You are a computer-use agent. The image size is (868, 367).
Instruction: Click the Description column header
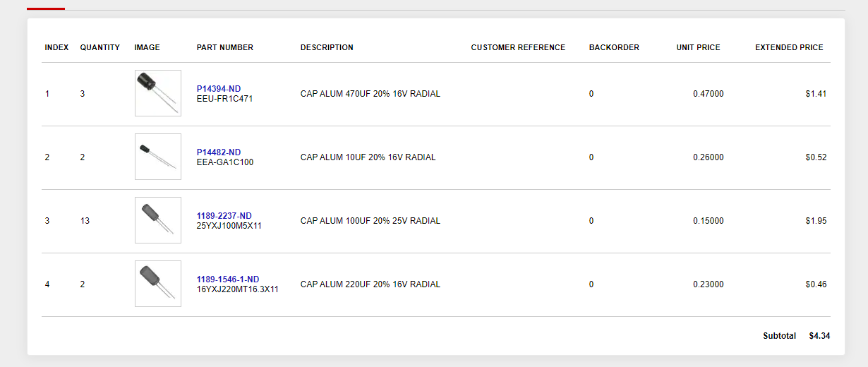tap(327, 48)
